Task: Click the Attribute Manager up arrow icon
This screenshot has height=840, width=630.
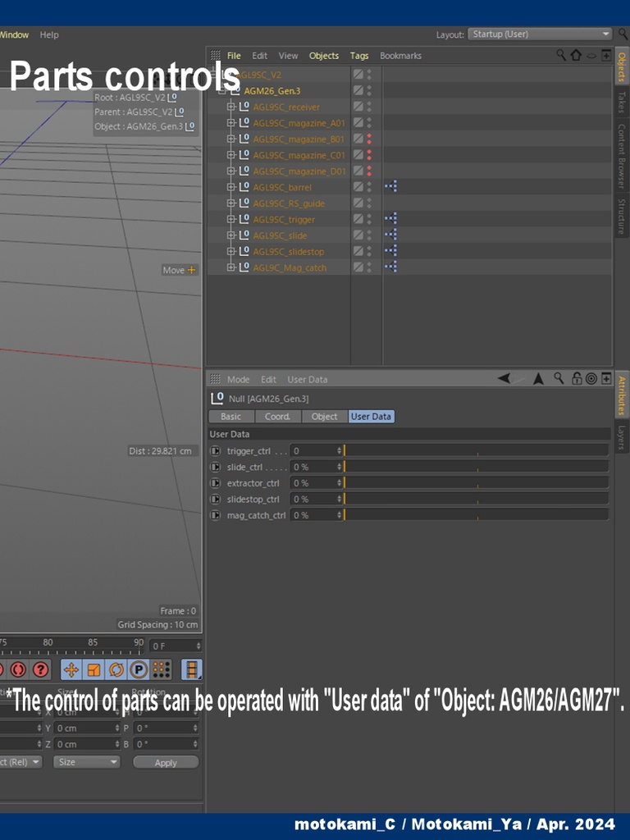Action: point(538,379)
